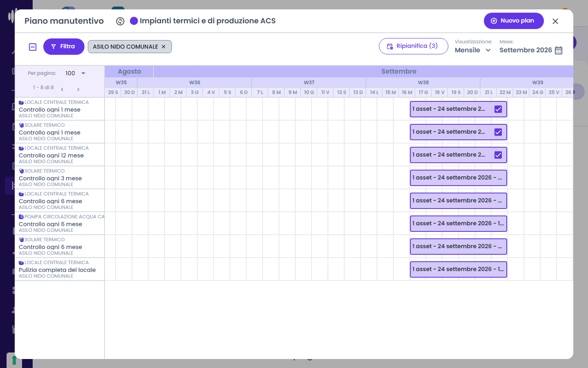
Task: Open the Filtra filter button
Action: pos(64,47)
